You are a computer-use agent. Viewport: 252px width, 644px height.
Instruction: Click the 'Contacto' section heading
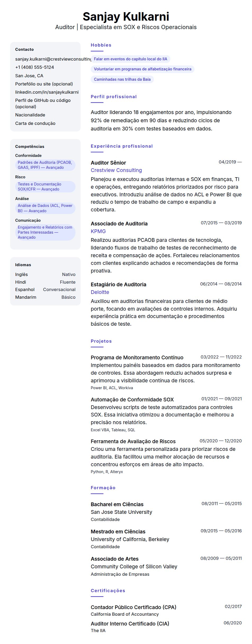coord(24,49)
